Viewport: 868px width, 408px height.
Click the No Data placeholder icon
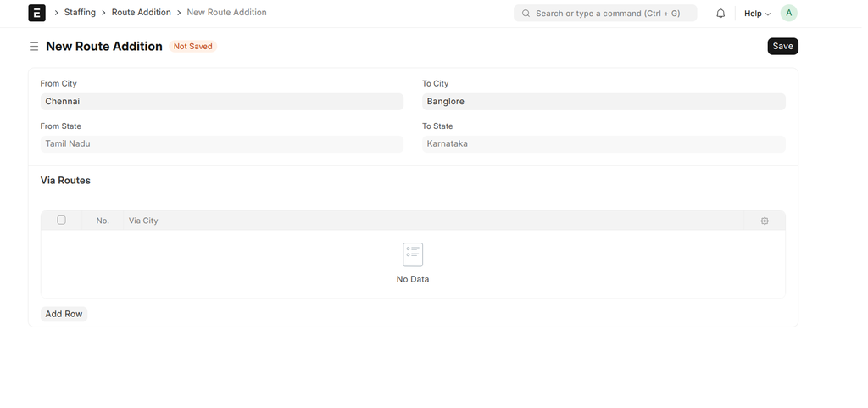click(x=413, y=254)
